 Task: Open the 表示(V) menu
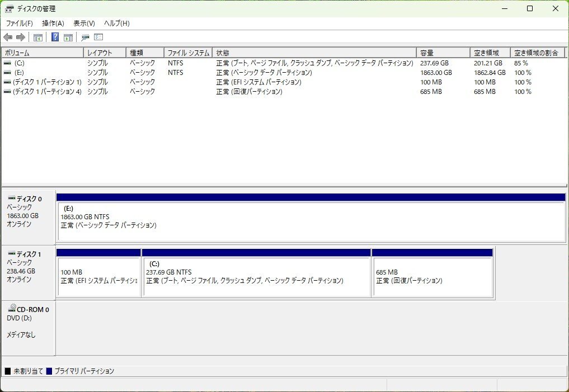84,23
